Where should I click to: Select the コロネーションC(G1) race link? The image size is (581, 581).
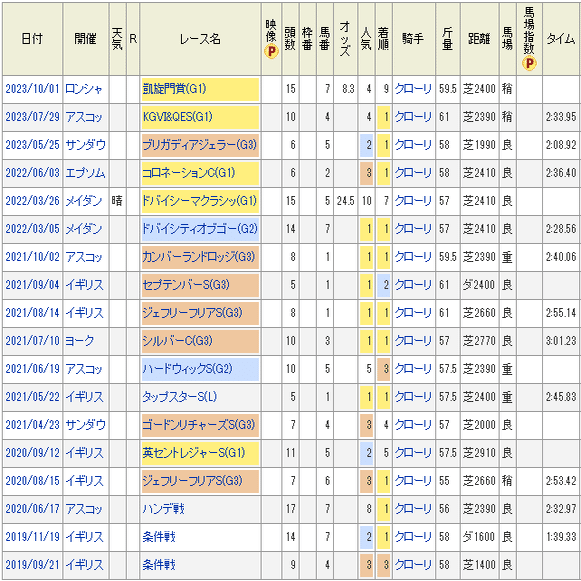coord(188,173)
